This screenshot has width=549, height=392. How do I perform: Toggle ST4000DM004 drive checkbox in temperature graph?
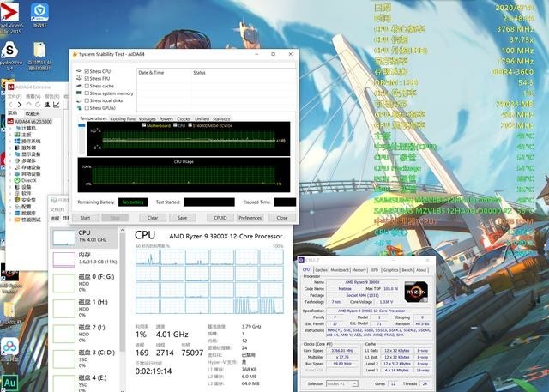point(190,125)
